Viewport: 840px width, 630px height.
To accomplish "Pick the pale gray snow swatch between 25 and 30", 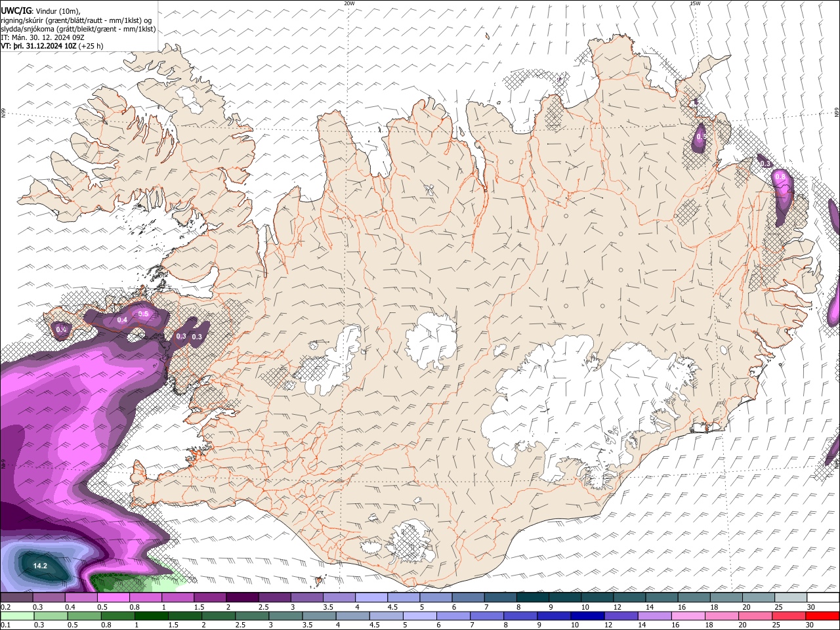I will click(x=791, y=598).
